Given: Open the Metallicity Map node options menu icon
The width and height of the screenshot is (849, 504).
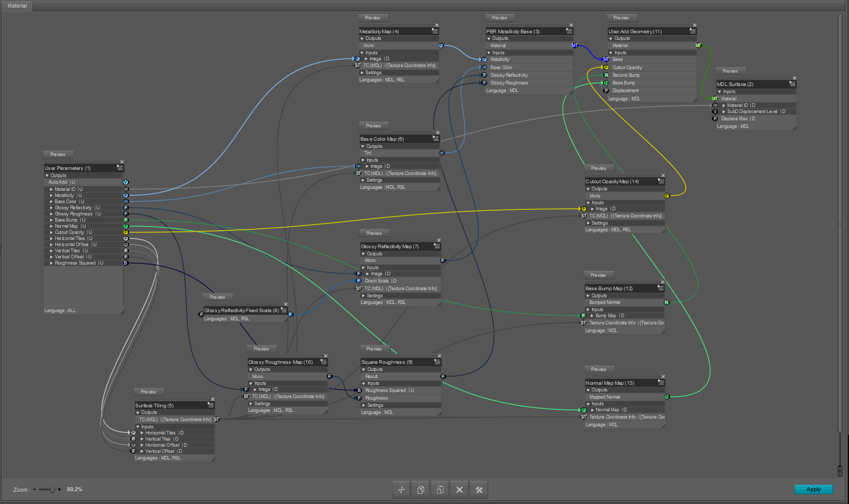Looking at the screenshot, I should (434, 31).
